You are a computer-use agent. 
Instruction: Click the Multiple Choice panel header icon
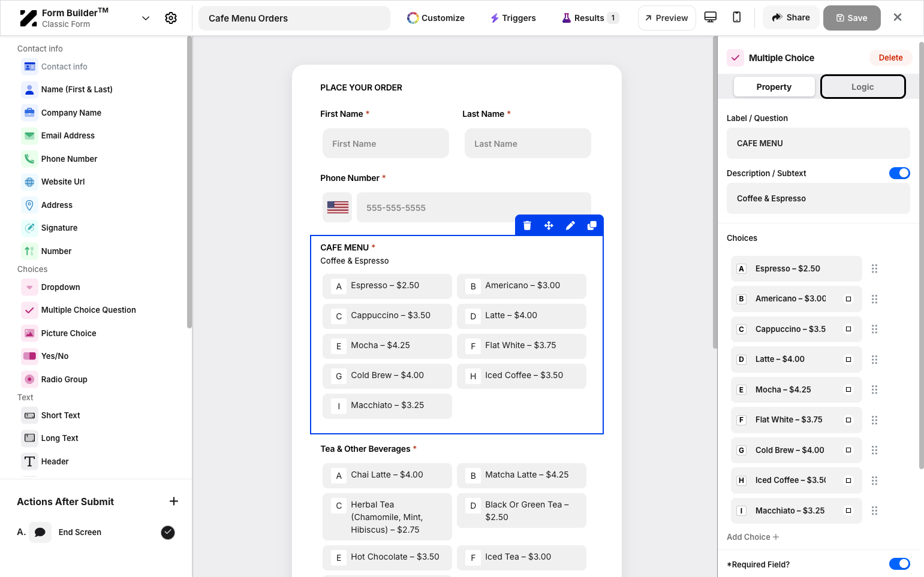[736, 58]
